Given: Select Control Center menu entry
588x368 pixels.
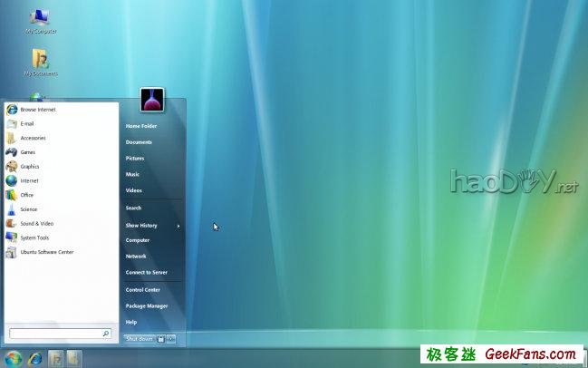Looking at the screenshot, I should tap(143, 290).
